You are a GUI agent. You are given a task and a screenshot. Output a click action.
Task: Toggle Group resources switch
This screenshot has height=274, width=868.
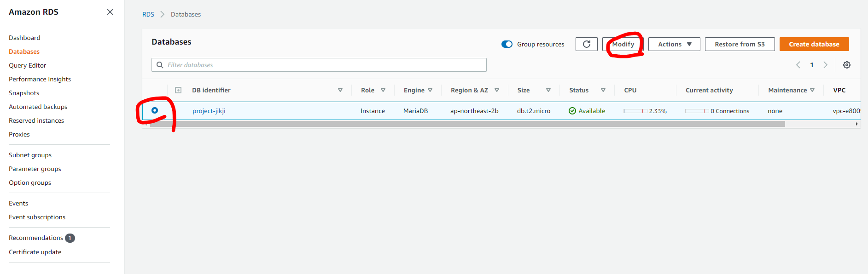(x=507, y=44)
